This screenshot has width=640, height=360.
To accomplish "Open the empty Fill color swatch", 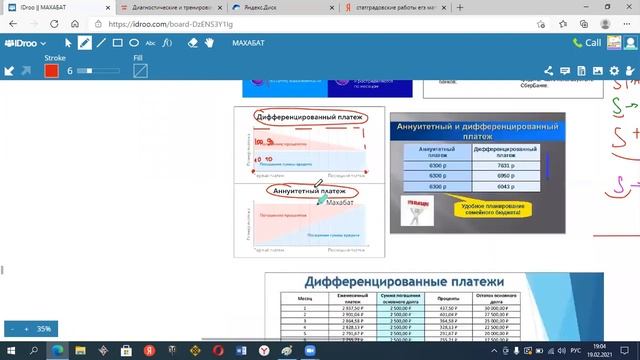I will click(140, 71).
